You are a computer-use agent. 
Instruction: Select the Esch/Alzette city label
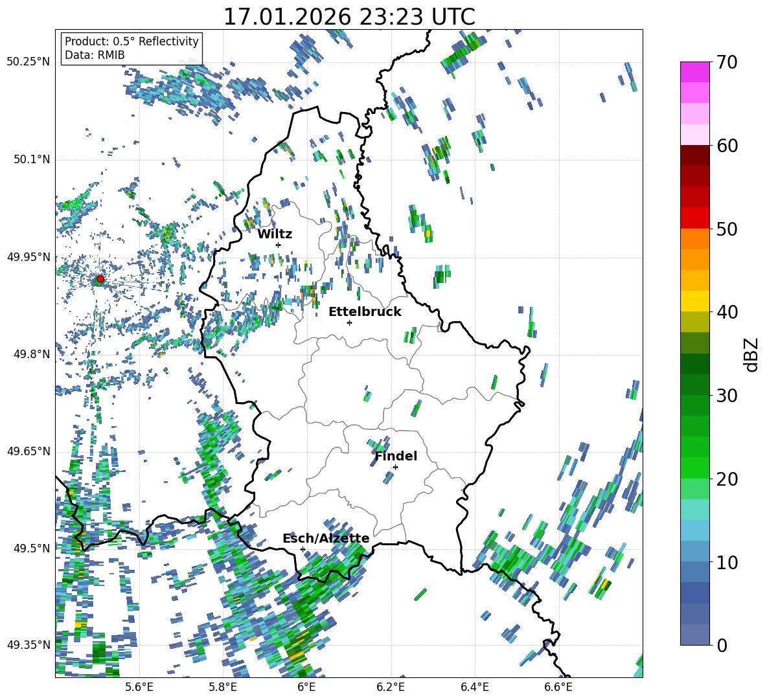point(326,538)
